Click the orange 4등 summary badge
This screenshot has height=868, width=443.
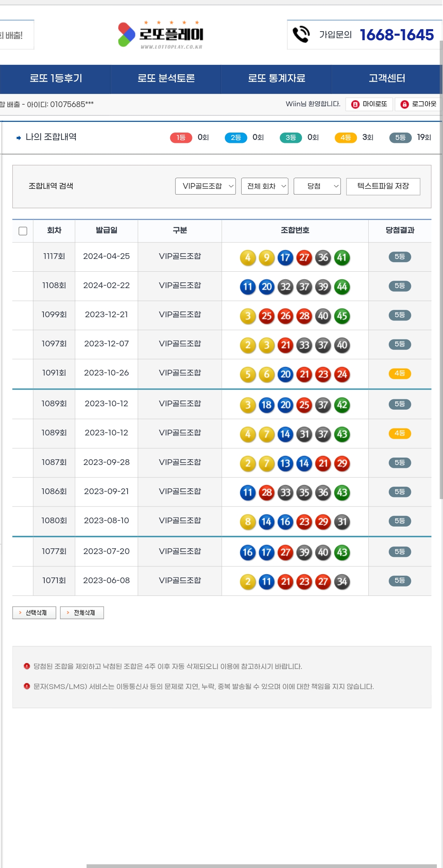pos(345,137)
